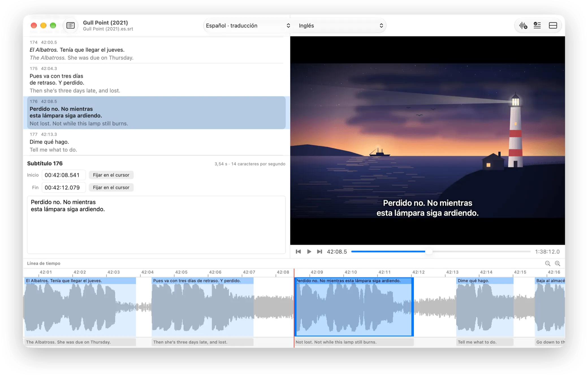Select subtitle 174 El Albatros row
This screenshot has height=379, width=588.
(156, 50)
